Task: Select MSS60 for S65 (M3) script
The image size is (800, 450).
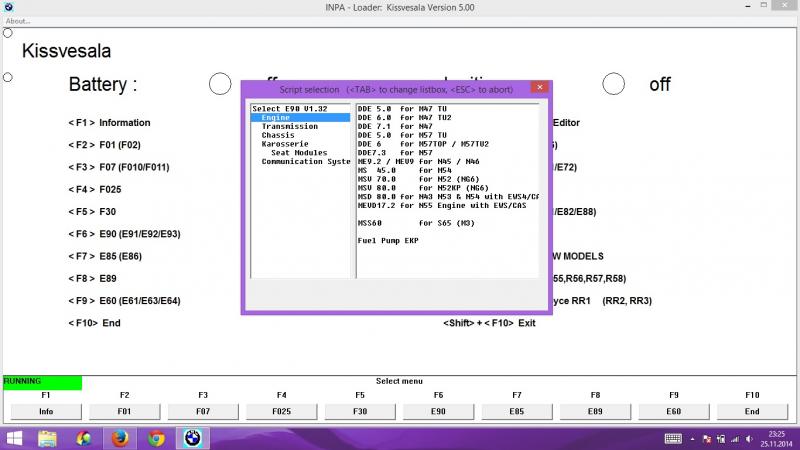Action: coord(412,224)
